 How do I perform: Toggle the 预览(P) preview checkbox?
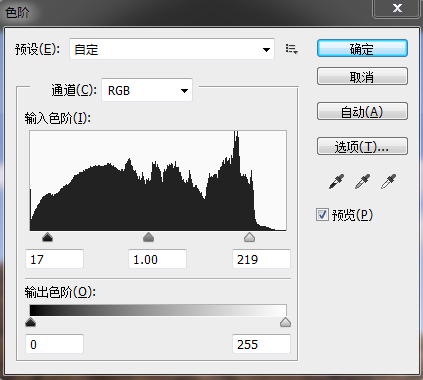322,215
